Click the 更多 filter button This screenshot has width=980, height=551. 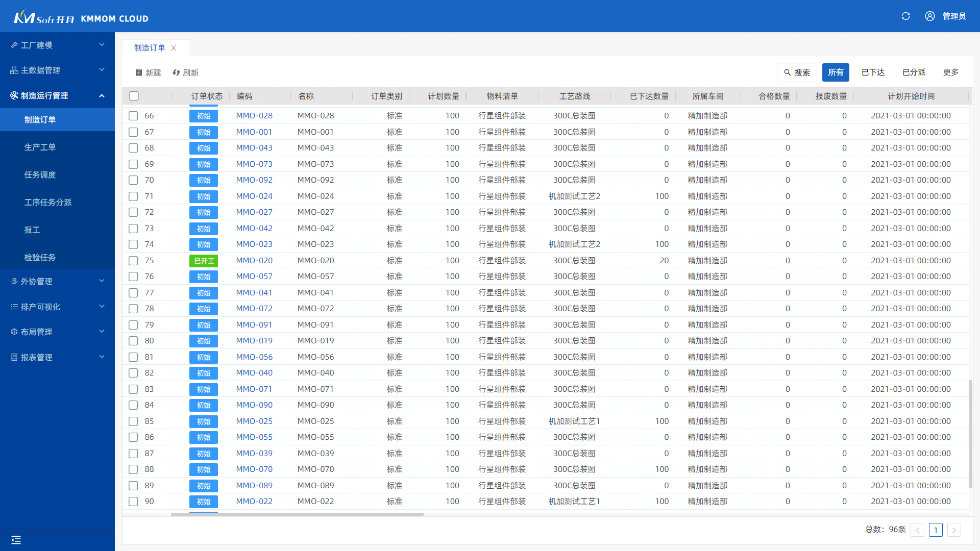[x=950, y=72]
